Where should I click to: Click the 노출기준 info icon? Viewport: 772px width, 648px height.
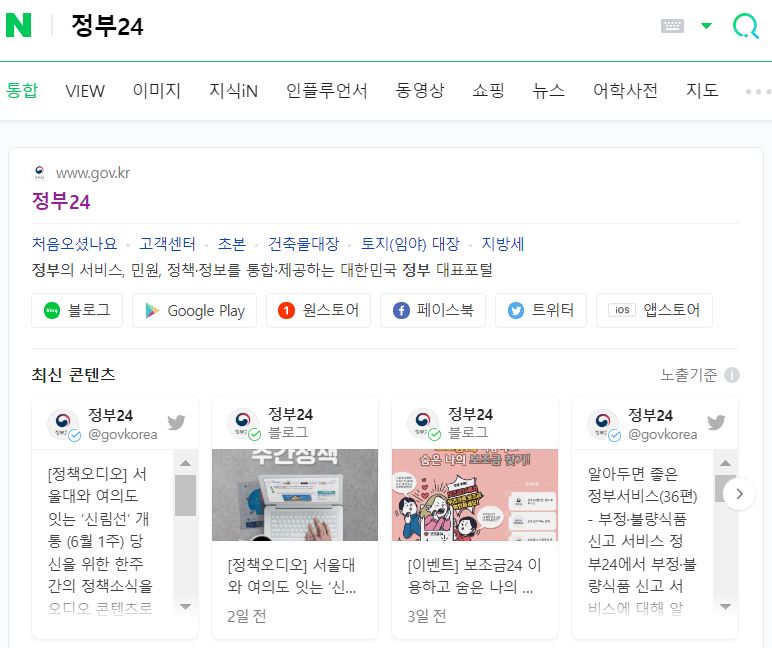pyautogui.click(x=732, y=375)
